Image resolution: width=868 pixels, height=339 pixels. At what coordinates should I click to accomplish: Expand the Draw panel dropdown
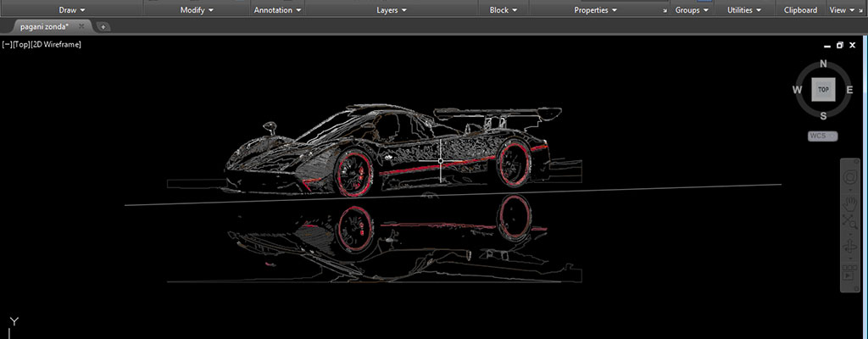(x=72, y=10)
